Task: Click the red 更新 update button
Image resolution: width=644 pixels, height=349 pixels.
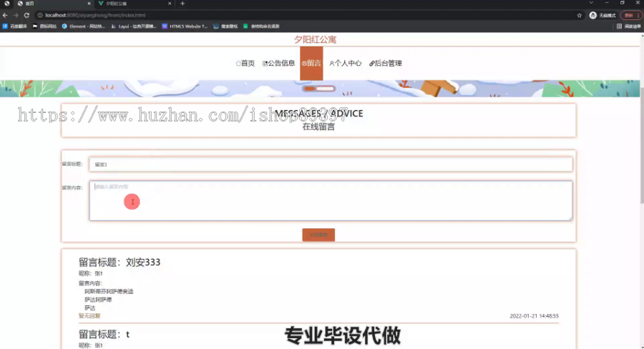Action: pos(631,15)
